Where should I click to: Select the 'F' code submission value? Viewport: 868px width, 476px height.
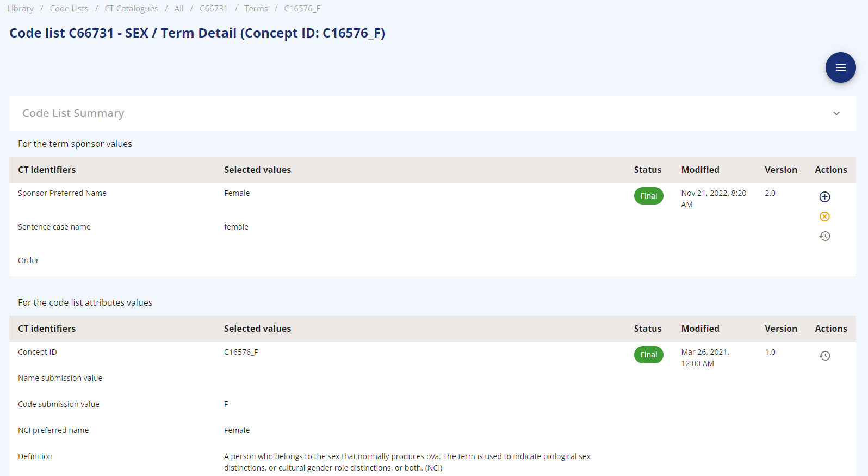226,404
